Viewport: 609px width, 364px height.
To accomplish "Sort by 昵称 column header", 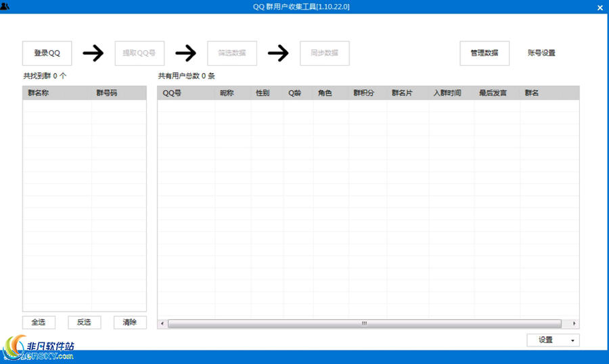I will tap(233, 93).
